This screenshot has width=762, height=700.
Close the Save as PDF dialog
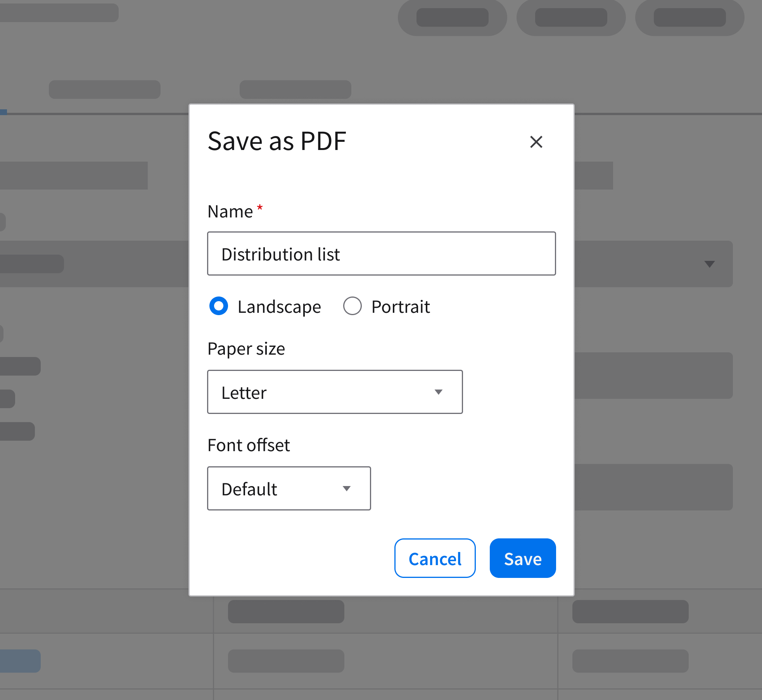coord(536,142)
